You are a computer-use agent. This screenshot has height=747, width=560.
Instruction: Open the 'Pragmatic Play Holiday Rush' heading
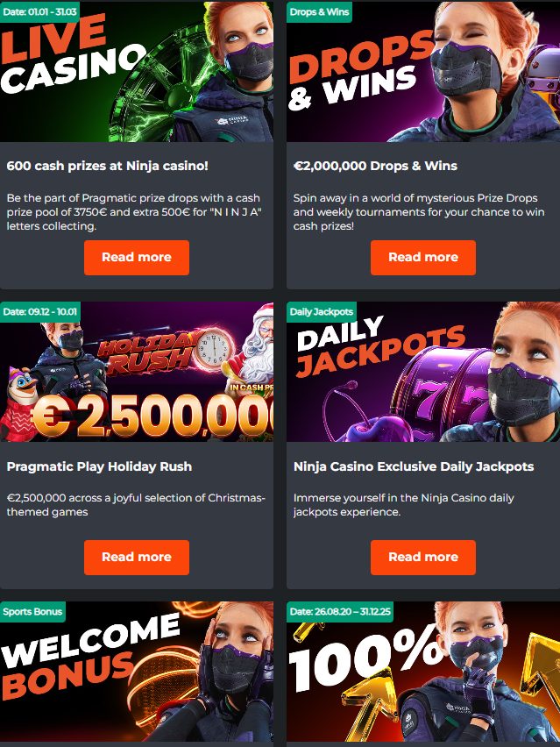click(x=99, y=466)
